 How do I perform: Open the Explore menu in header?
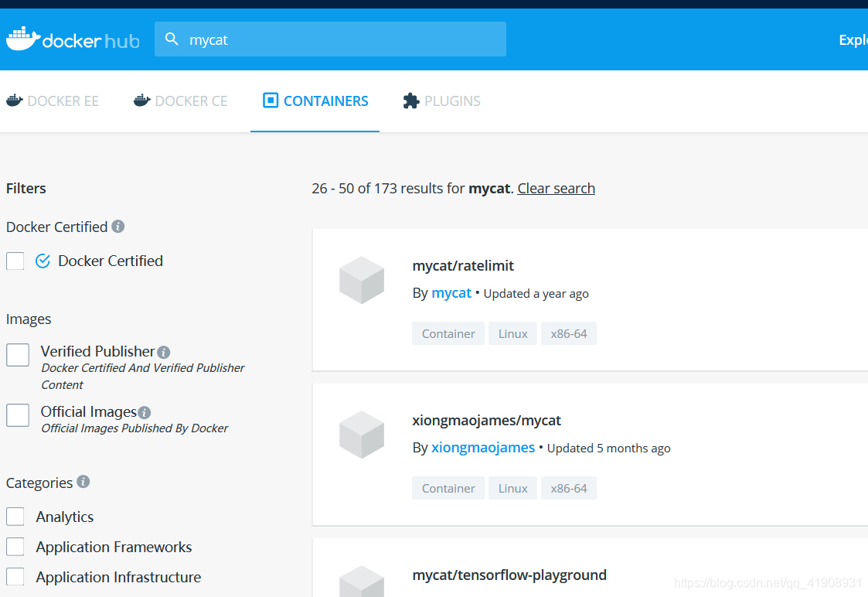[x=853, y=40]
